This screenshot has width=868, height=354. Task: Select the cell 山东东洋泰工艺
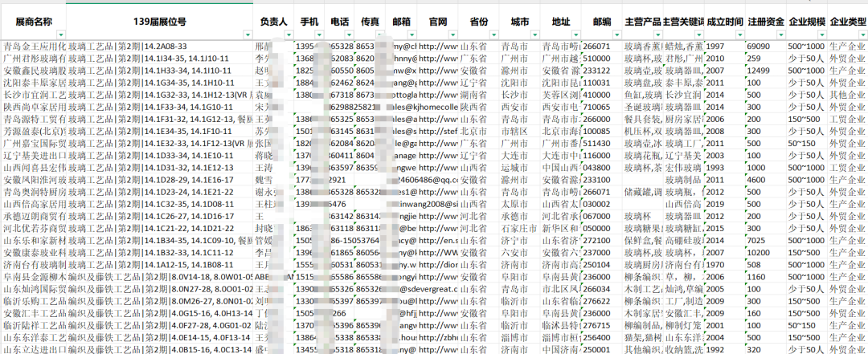pyautogui.click(x=33, y=336)
